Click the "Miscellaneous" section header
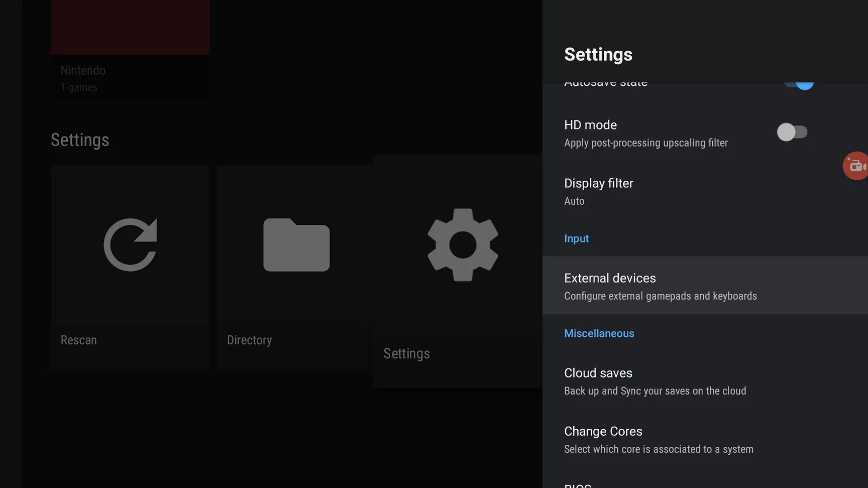 599,333
